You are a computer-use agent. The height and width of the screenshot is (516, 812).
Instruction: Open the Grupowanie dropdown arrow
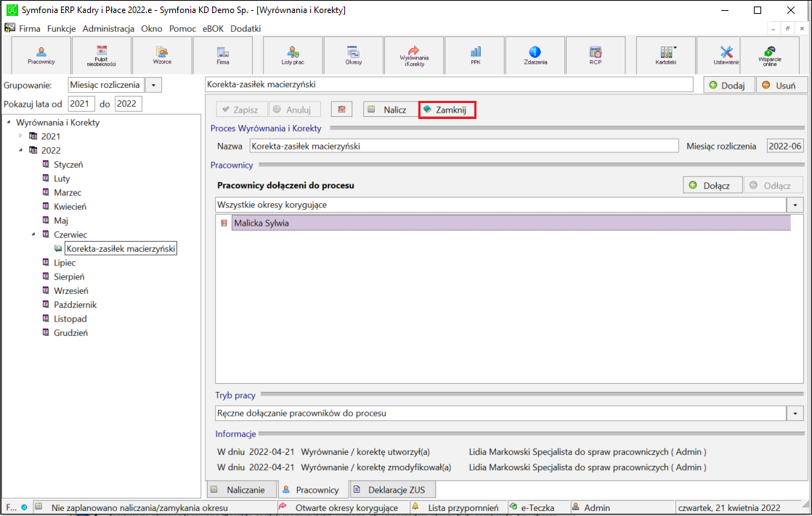point(153,85)
